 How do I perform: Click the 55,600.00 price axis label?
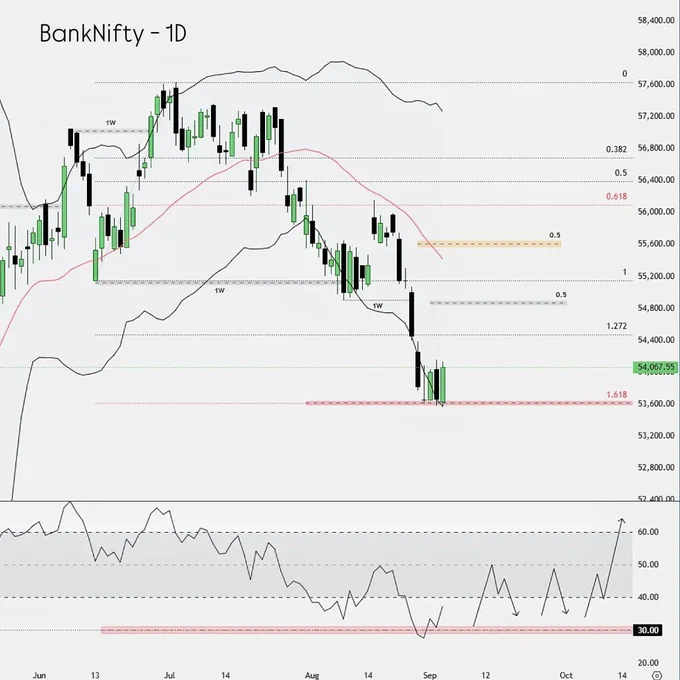tap(656, 244)
